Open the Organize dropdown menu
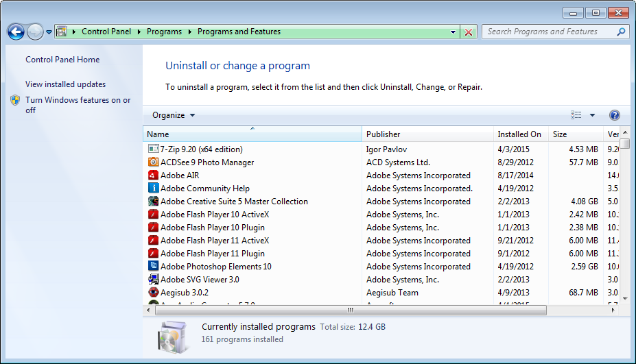This screenshot has height=364, width=636. tap(174, 115)
